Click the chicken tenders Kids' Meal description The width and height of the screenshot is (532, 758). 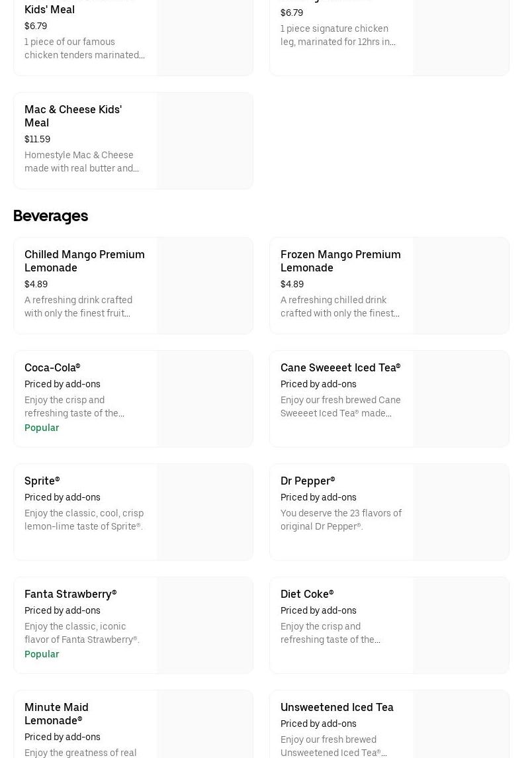[84, 48]
